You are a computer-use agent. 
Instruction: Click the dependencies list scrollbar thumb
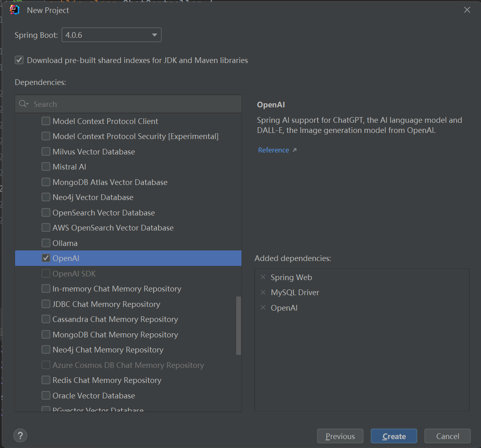tap(238, 325)
